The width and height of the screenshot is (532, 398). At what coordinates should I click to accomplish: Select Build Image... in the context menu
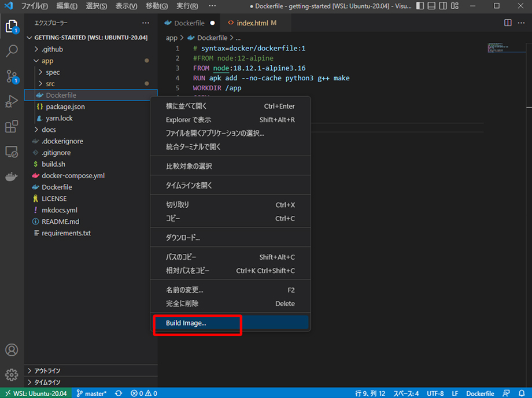pyautogui.click(x=230, y=323)
